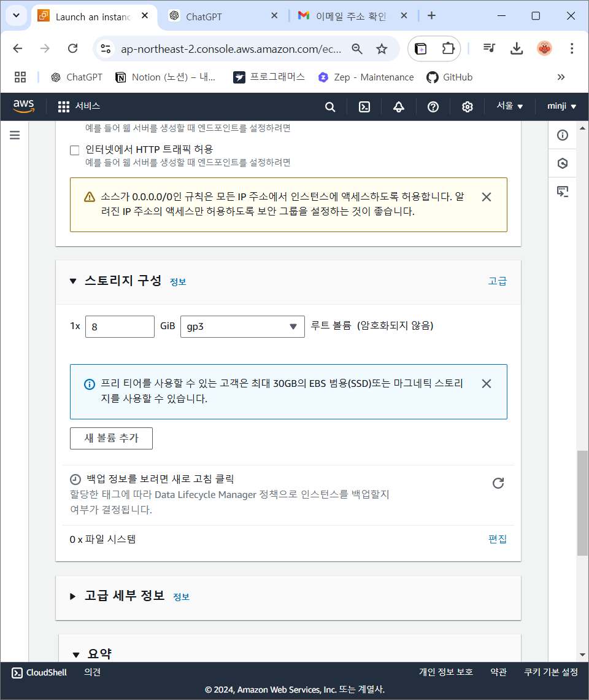Open the notifications bell
589x700 pixels.
[x=399, y=107]
